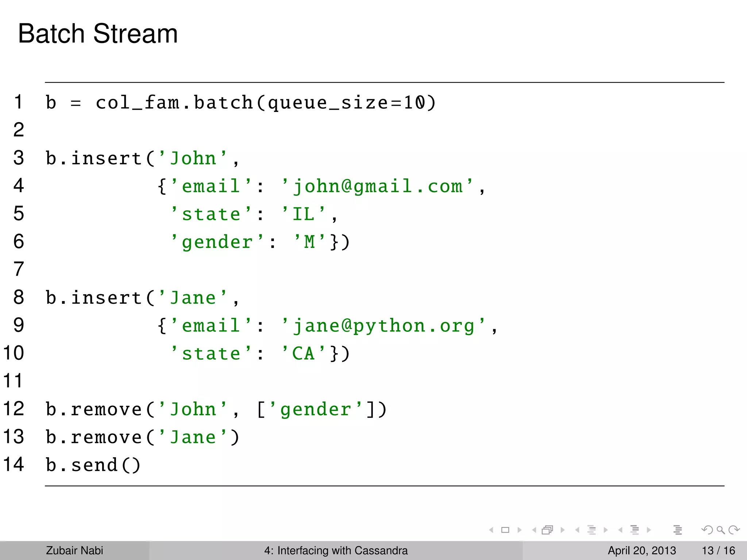
Task: Click the section lines icon
Action: click(x=635, y=530)
